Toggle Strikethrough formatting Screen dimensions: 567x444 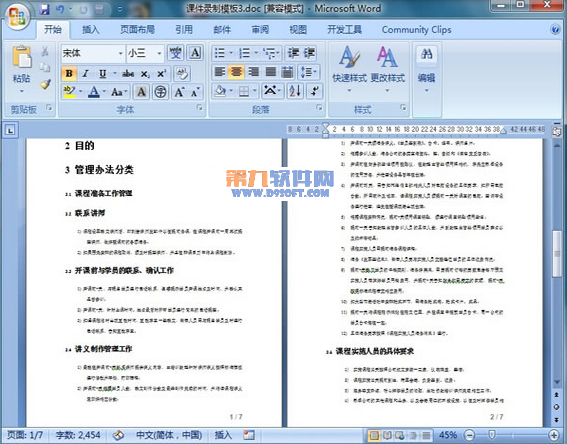128,73
